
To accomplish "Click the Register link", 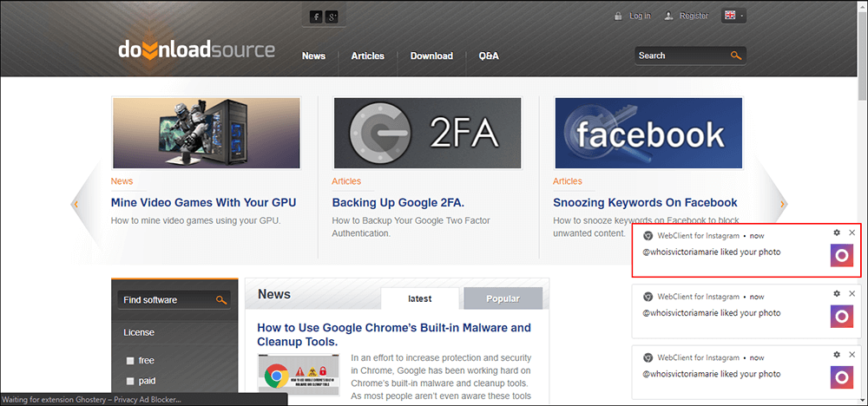I will click(x=694, y=16).
